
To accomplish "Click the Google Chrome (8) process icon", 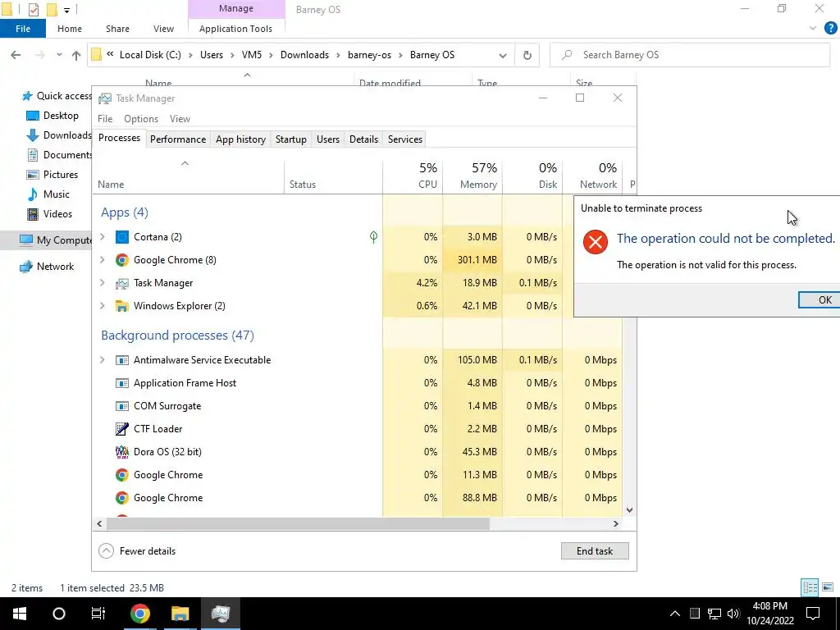I will [122, 260].
